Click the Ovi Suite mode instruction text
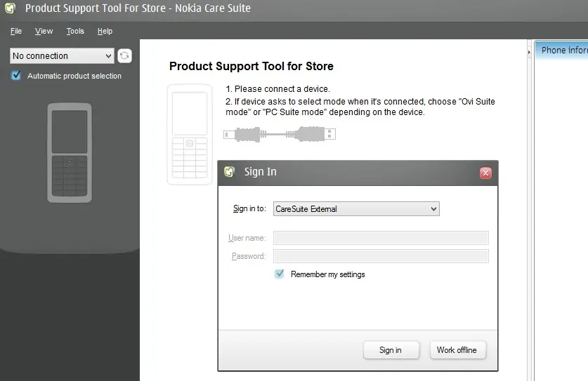 [x=360, y=107]
